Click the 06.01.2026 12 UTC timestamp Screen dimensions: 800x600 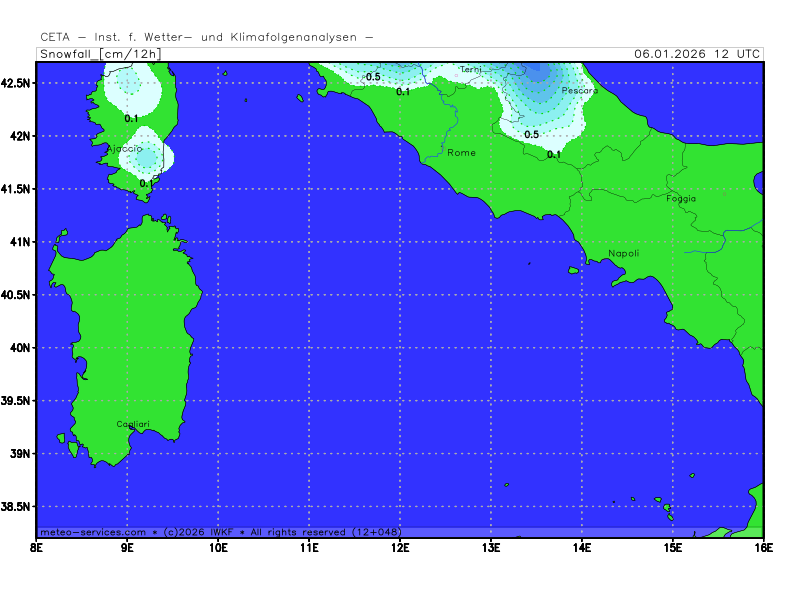pos(698,54)
